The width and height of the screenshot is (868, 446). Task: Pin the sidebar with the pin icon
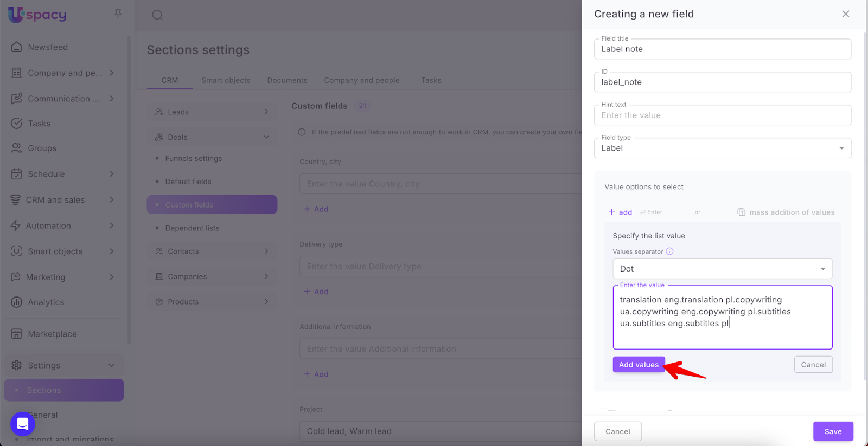118,14
